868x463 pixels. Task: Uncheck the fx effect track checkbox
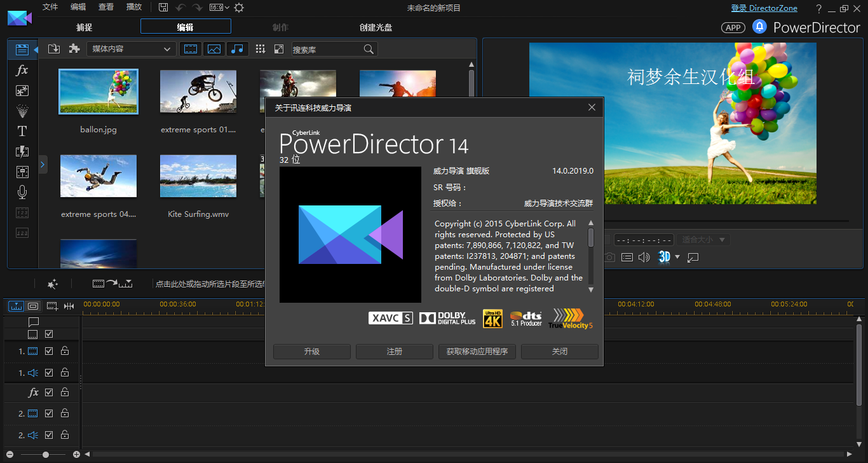49,393
